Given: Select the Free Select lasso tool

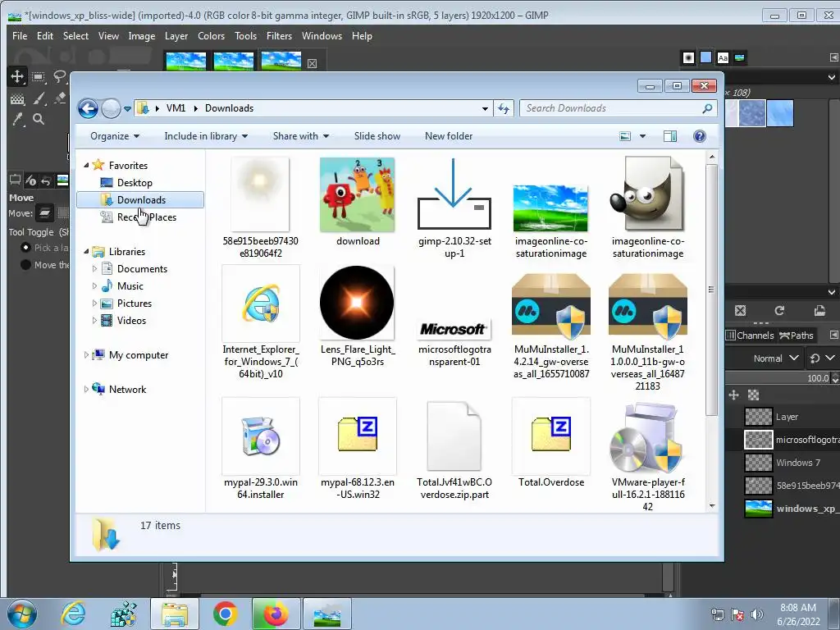Looking at the screenshot, I should 59,76.
